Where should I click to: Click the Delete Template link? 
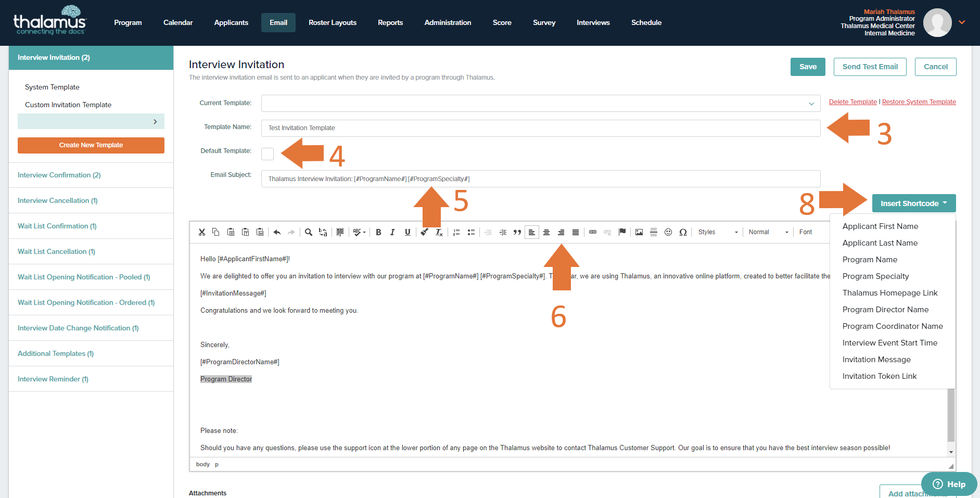pyautogui.click(x=852, y=102)
